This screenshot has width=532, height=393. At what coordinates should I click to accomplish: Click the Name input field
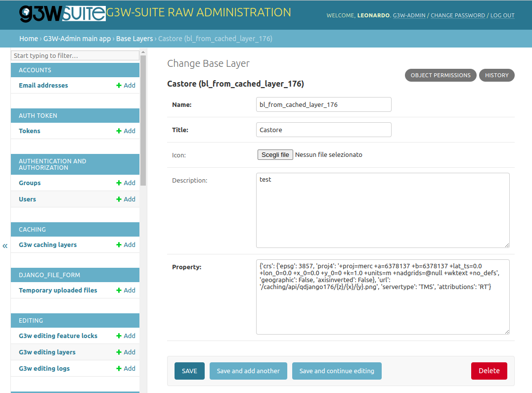(x=324, y=104)
